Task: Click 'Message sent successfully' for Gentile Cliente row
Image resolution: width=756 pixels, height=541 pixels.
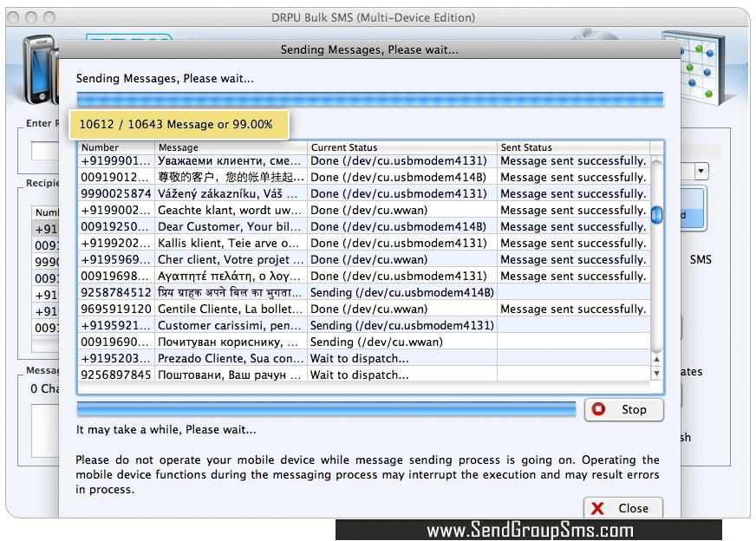Action: 573,309
